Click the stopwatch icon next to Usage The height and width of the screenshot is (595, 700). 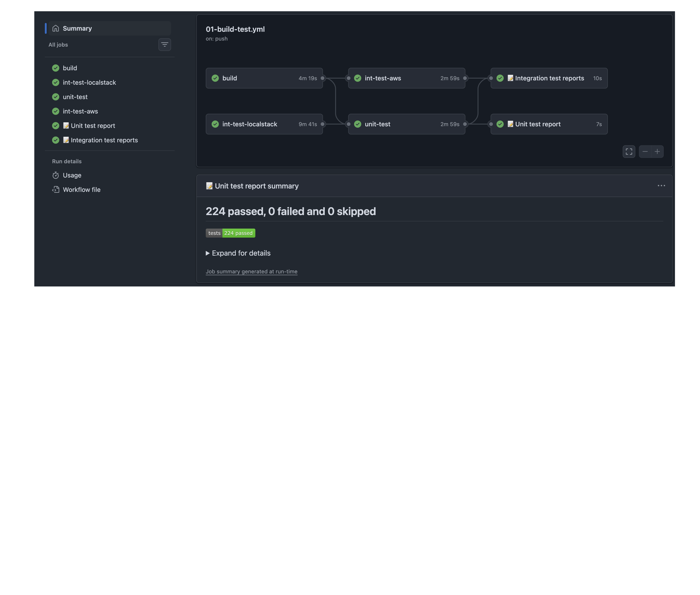(x=56, y=175)
